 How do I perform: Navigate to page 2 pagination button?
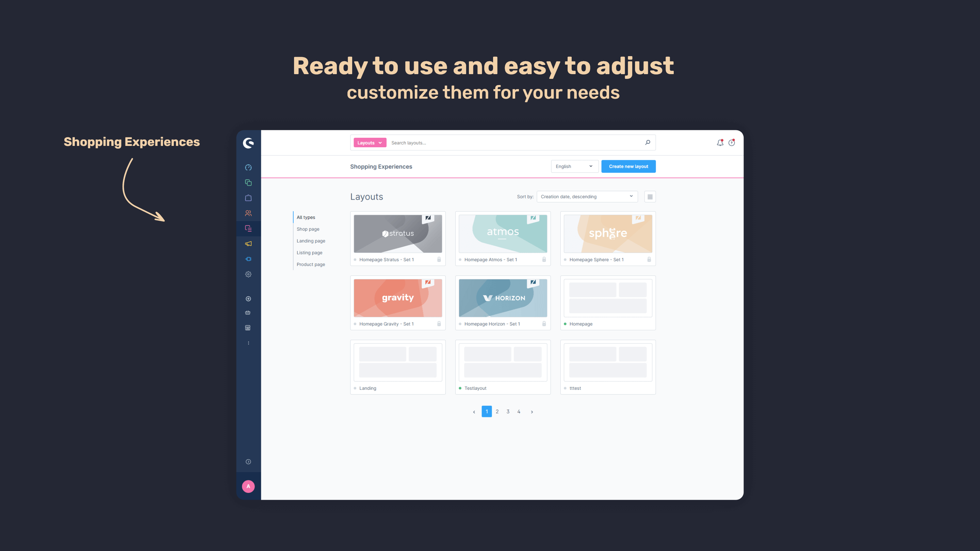[x=497, y=411]
